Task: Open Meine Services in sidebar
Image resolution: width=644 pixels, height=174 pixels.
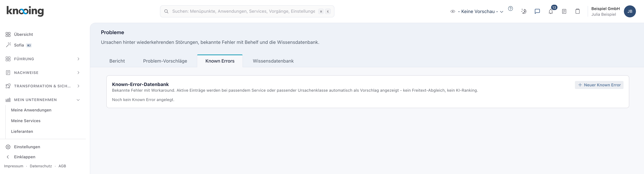Action: click(26, 121)
